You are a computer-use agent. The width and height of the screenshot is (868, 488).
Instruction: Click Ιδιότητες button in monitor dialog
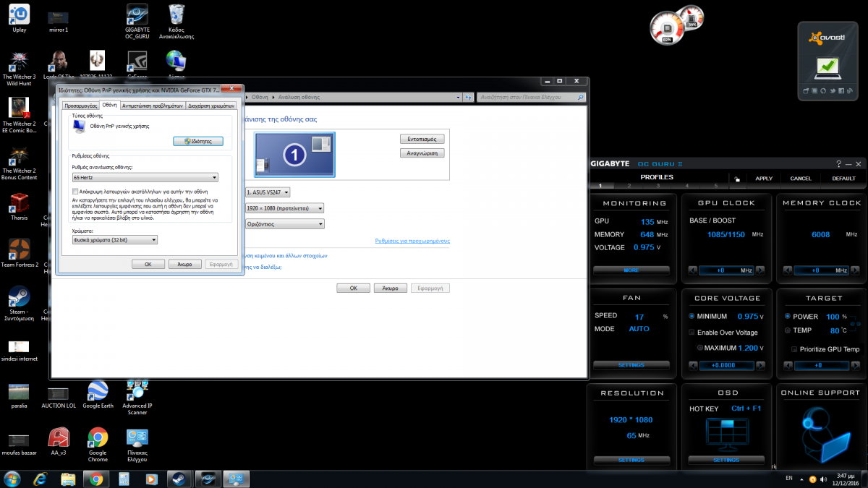pos(198,142)
